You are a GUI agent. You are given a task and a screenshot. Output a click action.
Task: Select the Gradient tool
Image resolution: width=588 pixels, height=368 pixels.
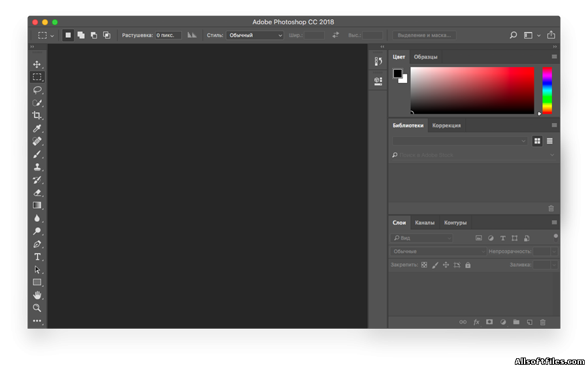37,205
